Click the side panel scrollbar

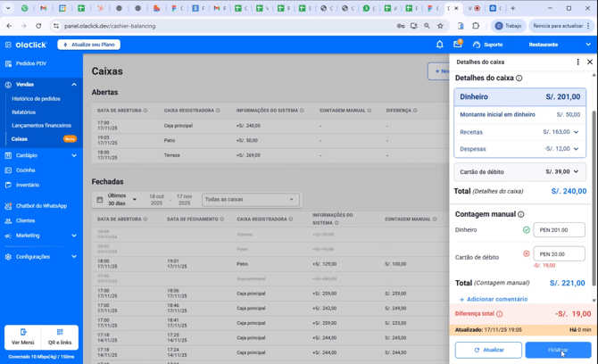[x=594, y=198]
